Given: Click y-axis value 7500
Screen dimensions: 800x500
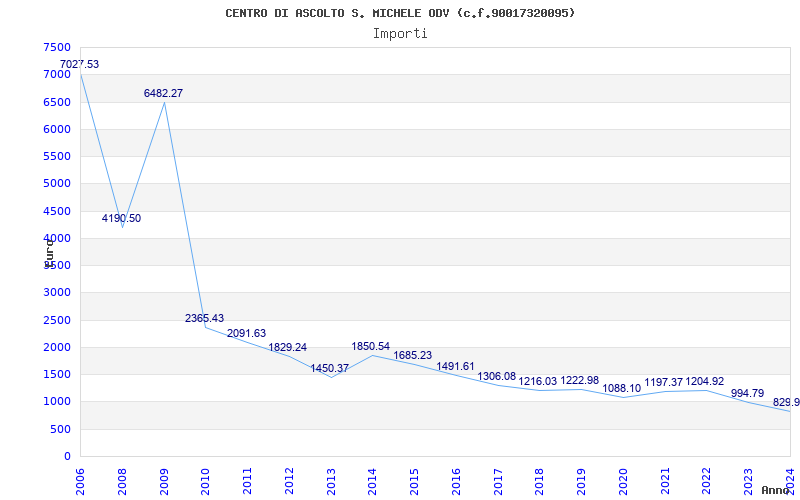Looking at the screenshot, I should click(x=57, y=47).
